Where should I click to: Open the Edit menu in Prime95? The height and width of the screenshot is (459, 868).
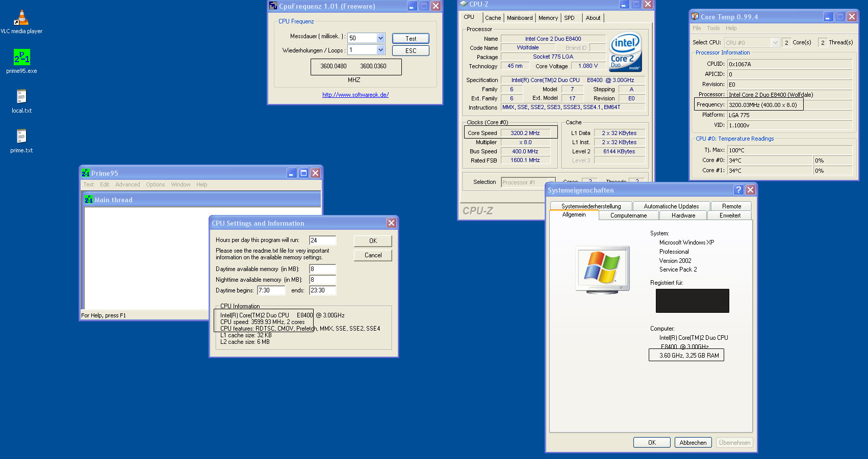coord(105,185)
